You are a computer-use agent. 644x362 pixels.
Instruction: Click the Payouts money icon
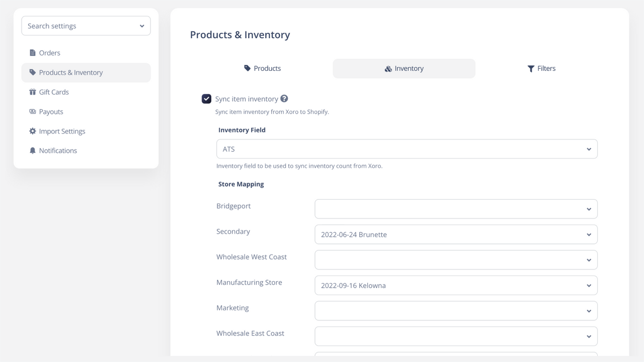click(33, 112)
